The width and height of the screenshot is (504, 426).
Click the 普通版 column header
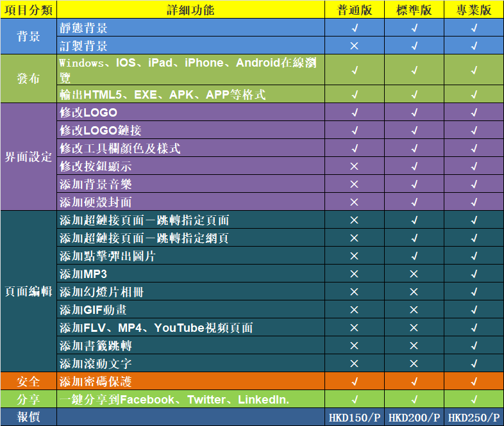[354, 10]
